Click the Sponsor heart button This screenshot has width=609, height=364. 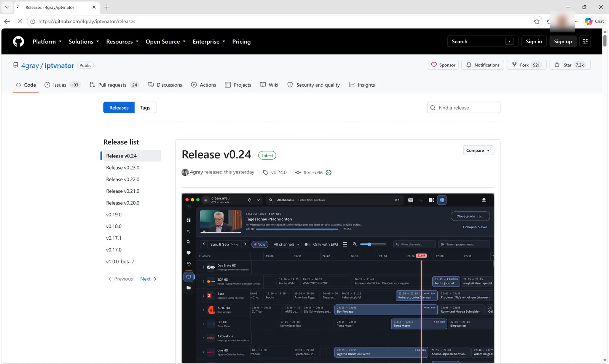pos(443,65)
